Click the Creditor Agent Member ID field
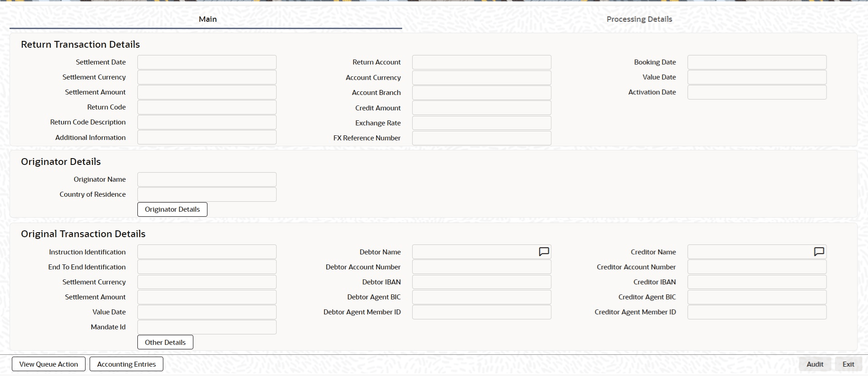 pos(757,312)
